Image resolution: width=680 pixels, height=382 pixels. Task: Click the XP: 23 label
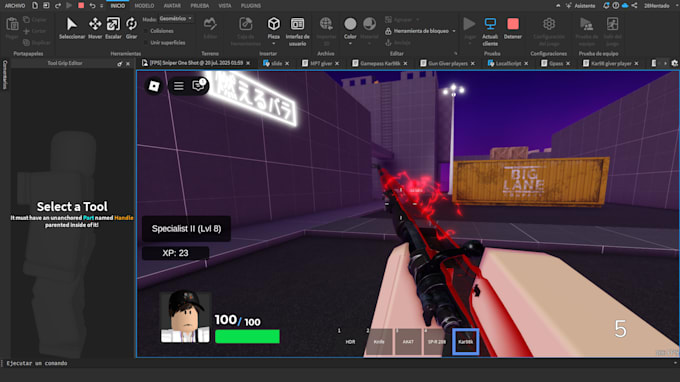pyautogui.click(x=175, y=253)
